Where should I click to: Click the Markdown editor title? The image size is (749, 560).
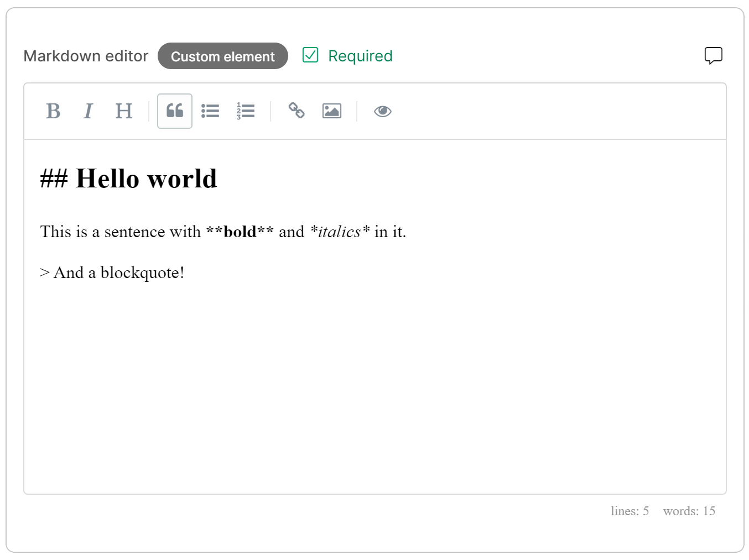click(x=86, y=56)
